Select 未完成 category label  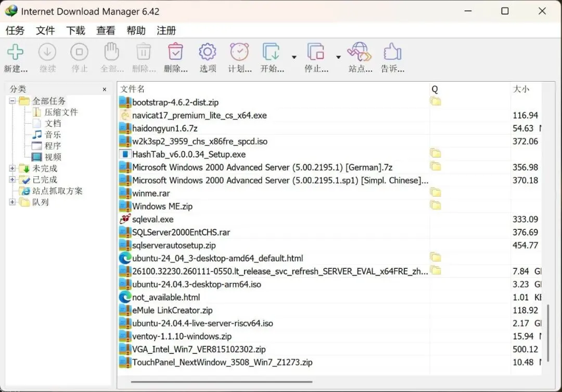tap(45, 168)
